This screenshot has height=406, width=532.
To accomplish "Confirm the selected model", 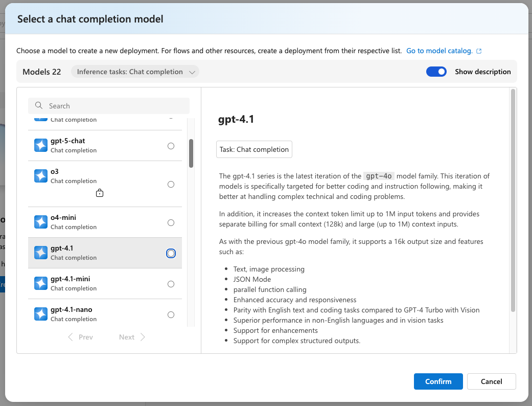I will pos(438,381).
